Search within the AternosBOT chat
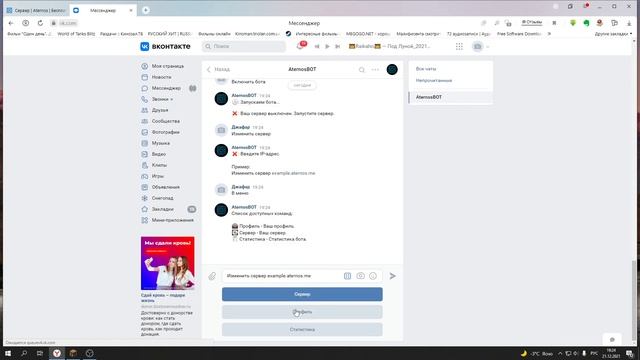Viewport: 640px width, 360px height. pos(361,70)
